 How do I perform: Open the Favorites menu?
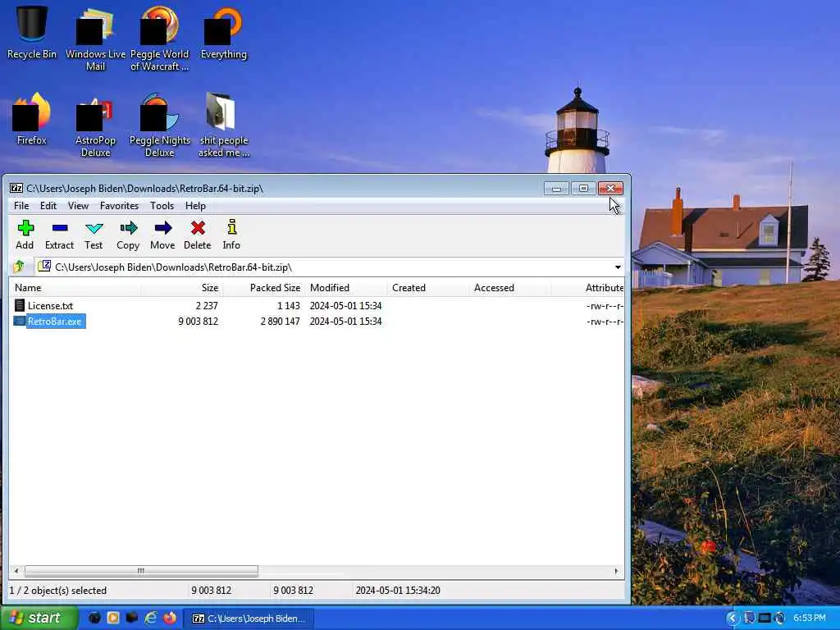(x=119, y=206)
